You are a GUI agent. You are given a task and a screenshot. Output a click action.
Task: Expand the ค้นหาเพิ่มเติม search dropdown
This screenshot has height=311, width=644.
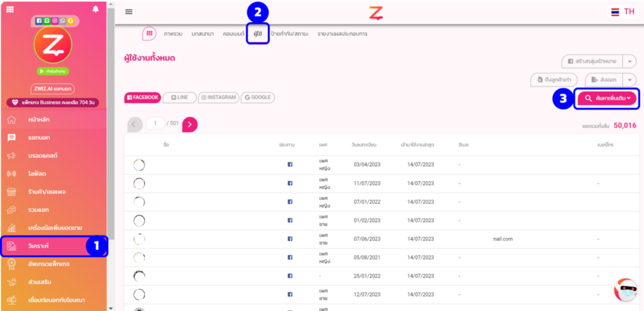click(607, 98)
